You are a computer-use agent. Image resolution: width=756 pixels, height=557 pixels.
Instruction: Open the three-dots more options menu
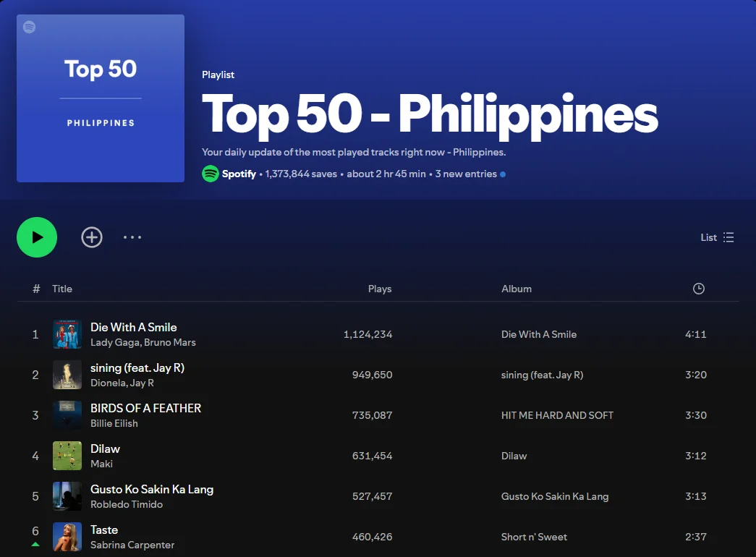132,237
